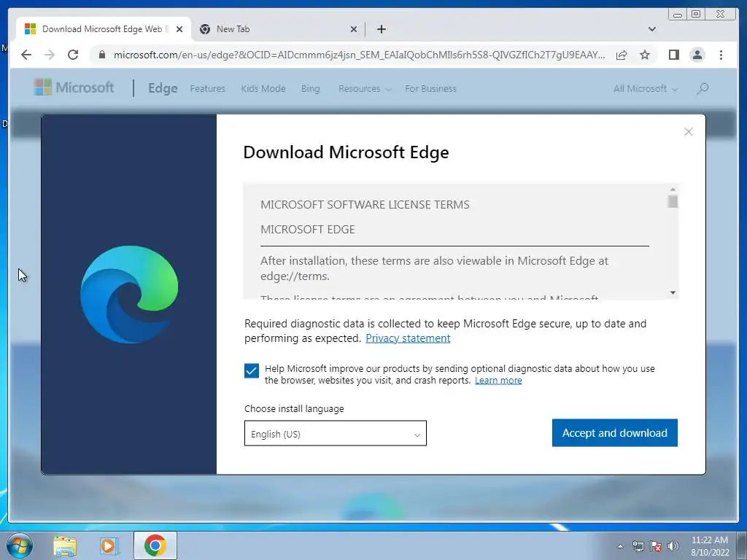Share this page via share icon
This screenshot has width=747, height=560.
point(622,55)
